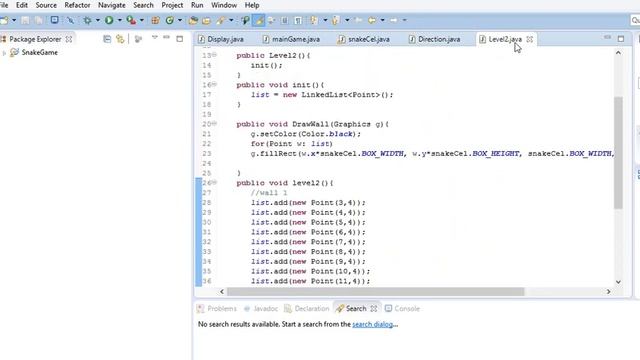The image size is (640, 360).
Task: Click the Previous Annotation icon
Action: pyautogui.click(x=336, y=20)
